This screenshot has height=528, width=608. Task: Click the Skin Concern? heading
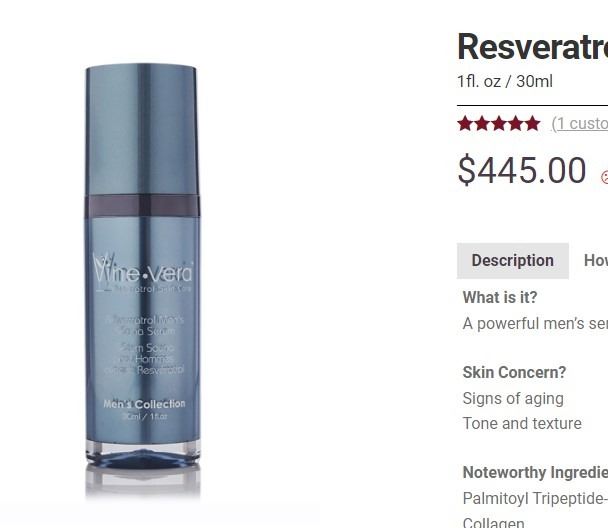(514, 373)
